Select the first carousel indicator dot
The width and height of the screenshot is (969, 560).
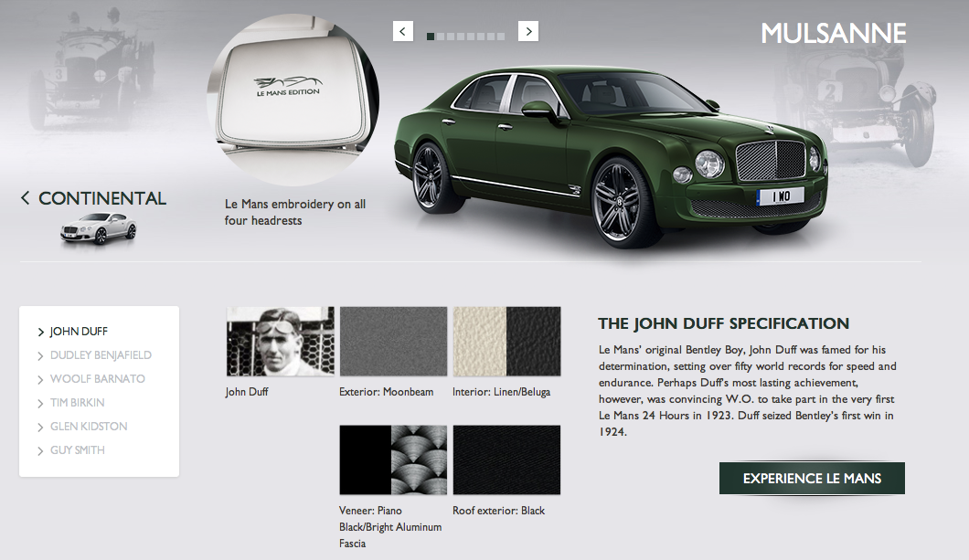click(x=431, y=37)
